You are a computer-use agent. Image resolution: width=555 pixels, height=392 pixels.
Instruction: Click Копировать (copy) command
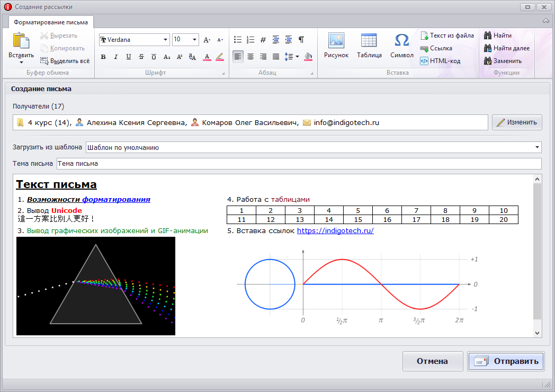[62, 48]
